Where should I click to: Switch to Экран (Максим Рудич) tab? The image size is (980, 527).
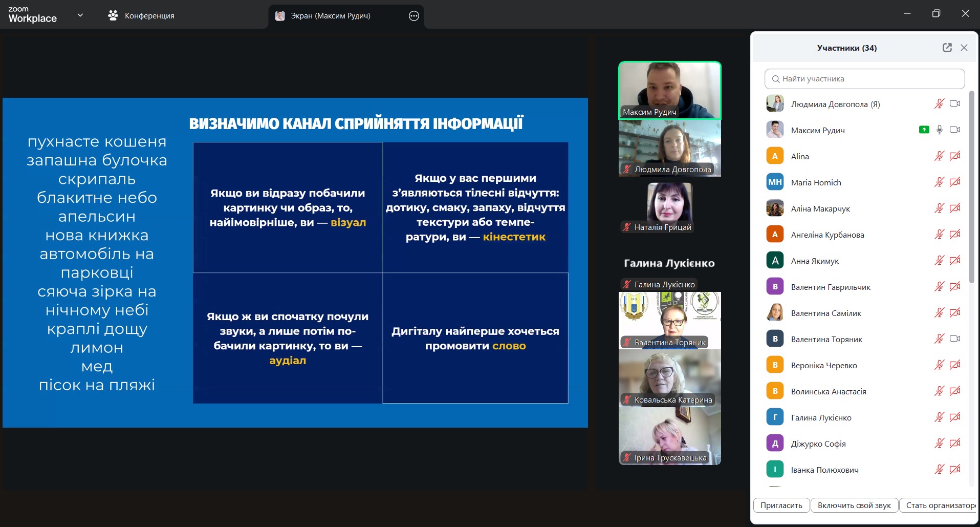(330, 16)
